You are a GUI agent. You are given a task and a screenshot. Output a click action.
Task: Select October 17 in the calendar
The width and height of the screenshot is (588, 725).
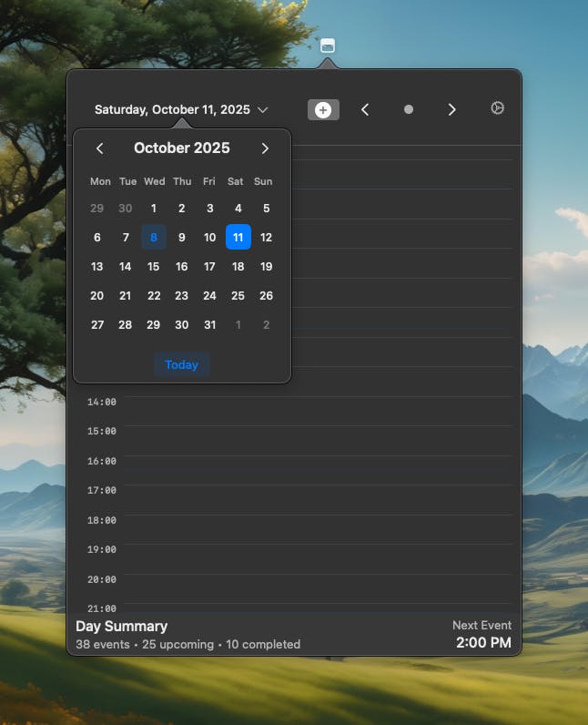(x=209, y=266)
